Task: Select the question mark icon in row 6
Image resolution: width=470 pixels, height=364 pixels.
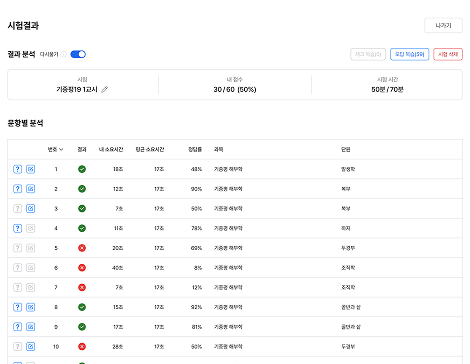Action: click(x=17, y=267)
